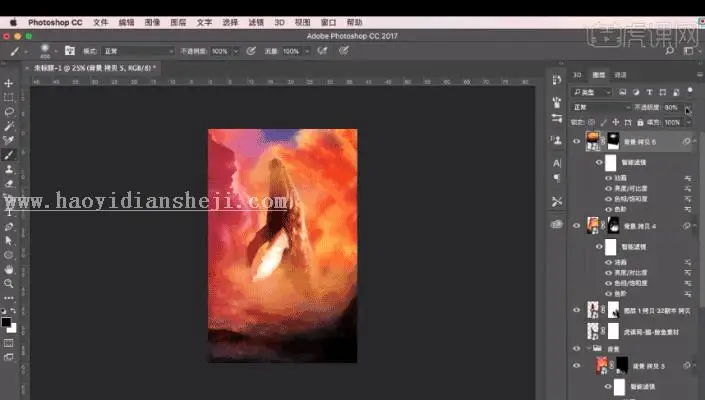Open the brush settings panel icon
This screenshot has height=400, width=705.
[x=70, y=51]
